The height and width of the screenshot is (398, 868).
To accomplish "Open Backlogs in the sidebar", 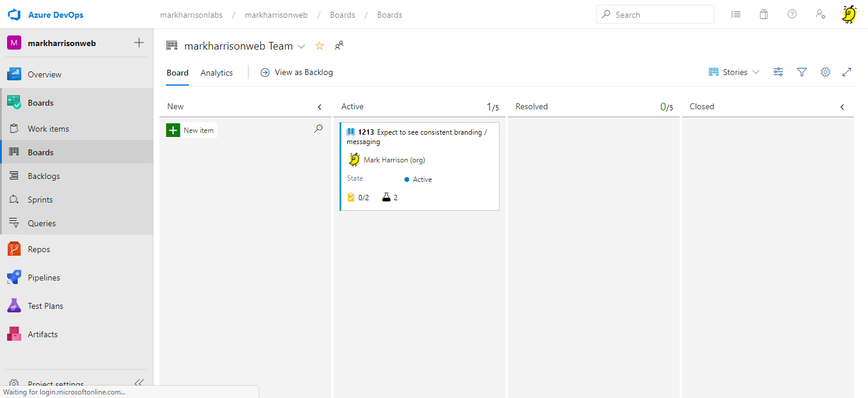I will point(44,176).
